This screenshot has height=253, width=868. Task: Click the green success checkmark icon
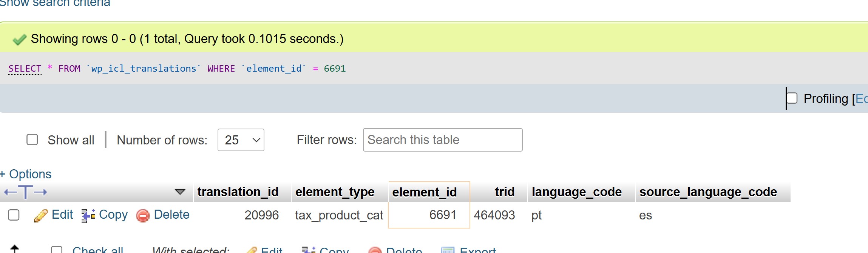20,39
